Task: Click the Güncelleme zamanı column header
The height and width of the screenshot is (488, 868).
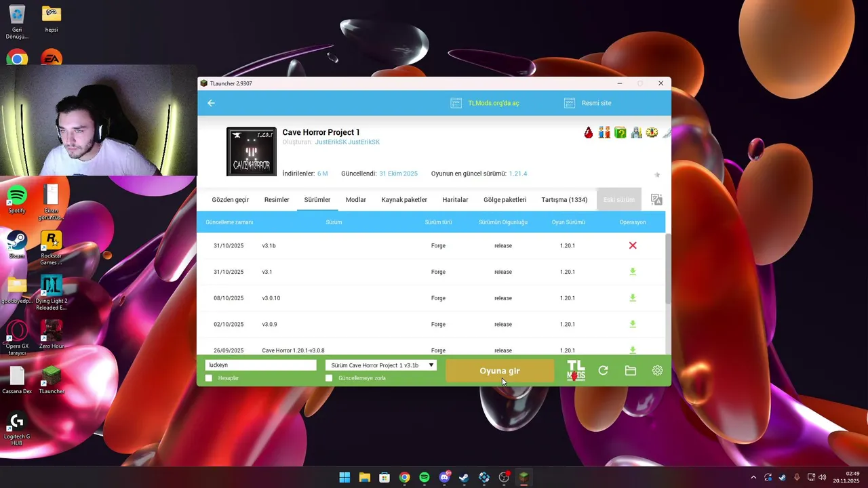Action: click(x=229, y=222)
